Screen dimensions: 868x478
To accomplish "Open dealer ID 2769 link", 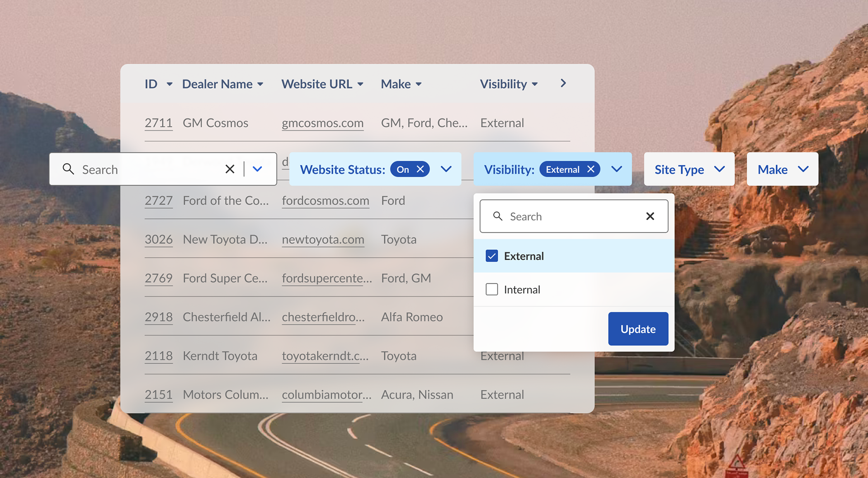I will [x=159, y=278].
